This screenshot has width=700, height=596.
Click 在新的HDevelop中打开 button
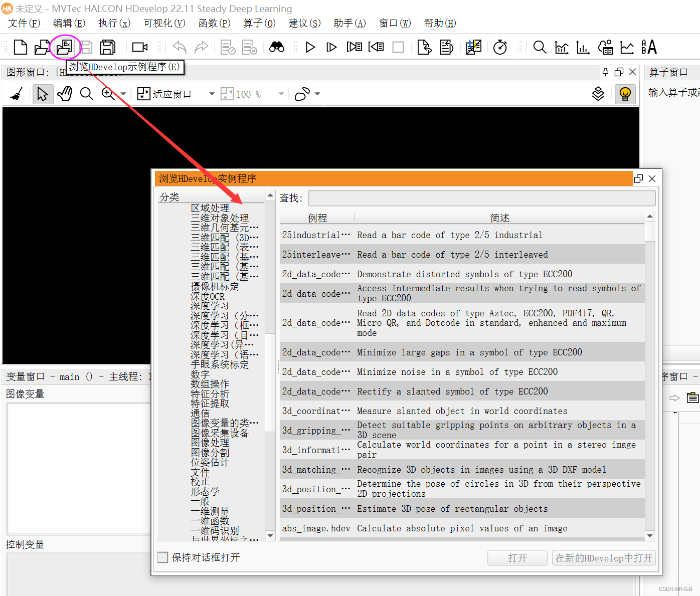point(604,558)
